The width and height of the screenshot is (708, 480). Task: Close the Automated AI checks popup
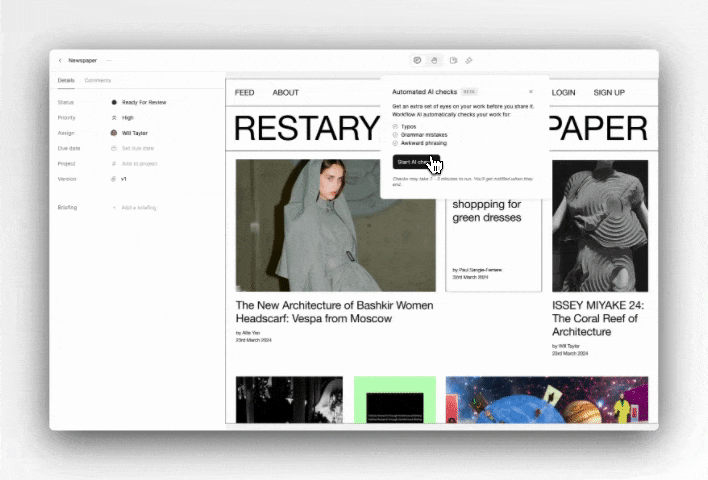pos(531,92)
